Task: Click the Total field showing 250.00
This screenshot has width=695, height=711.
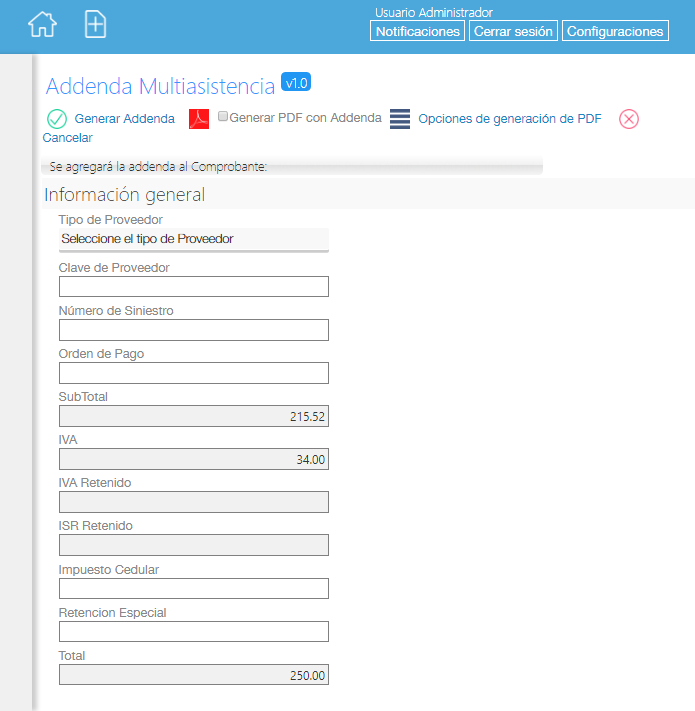Action: pos(194,675)
